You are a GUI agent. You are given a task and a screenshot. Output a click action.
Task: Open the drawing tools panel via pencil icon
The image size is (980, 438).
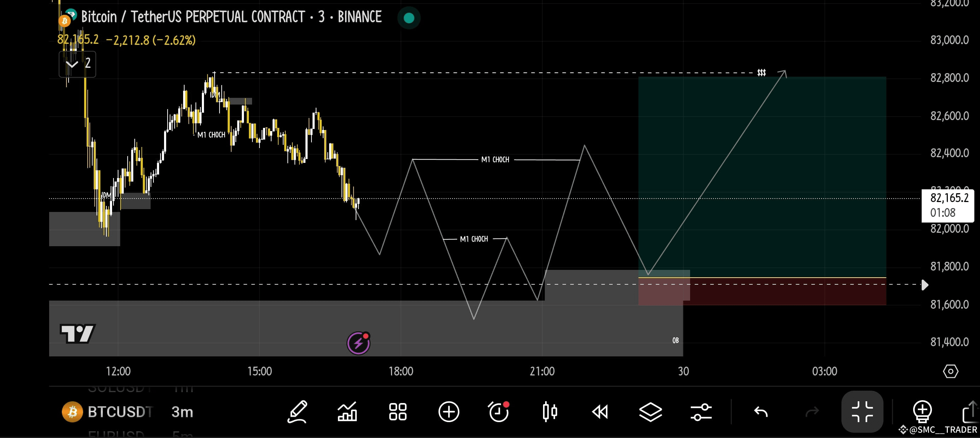coord(298,412)
